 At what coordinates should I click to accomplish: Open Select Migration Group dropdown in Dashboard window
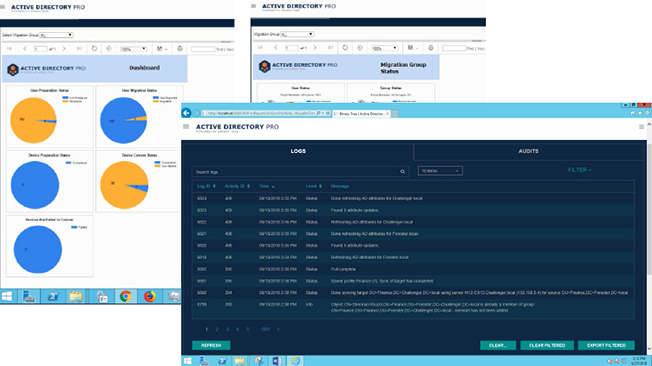[57, 35]
